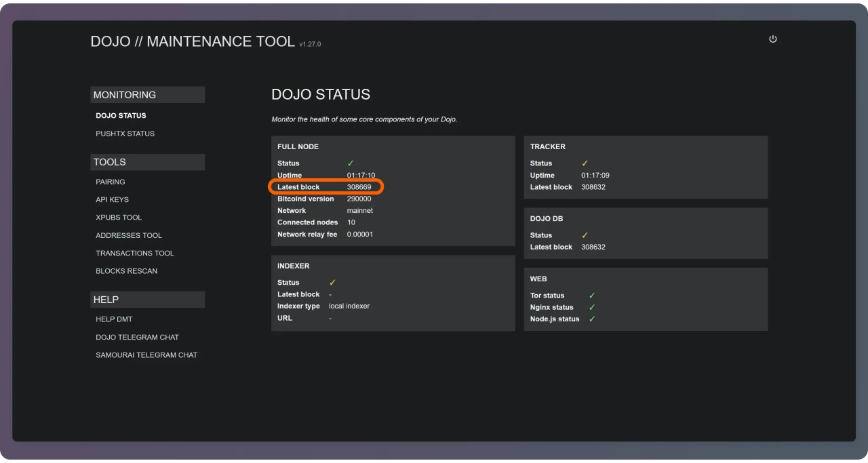The image size is (868, 463).
Task: Go to the Pairing tool
Action: tap(111, 182)
